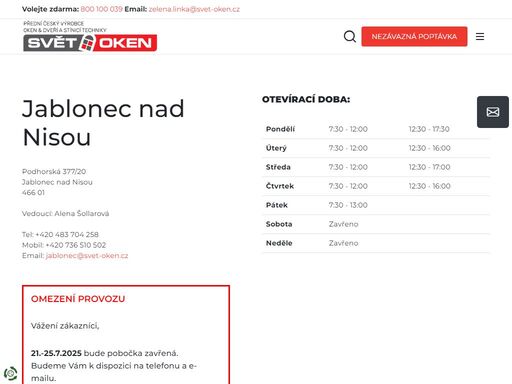Click Pondělí afternoon hours 12:30 - 17:30
Image resolution: width=512 pixels, height=384 pixels.
(429, 129)
